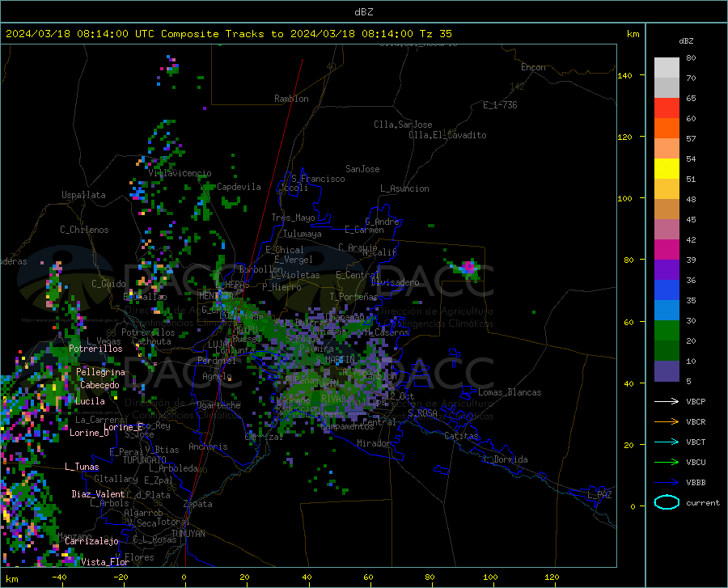The image size is (728, 588).
Task: Click the VBCP legend label
Action: (x=696, y=402)
